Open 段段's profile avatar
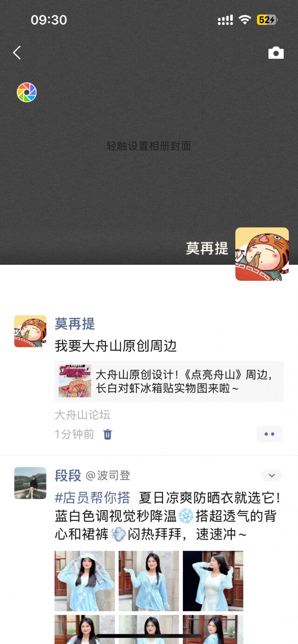Screen dimensions: 298x644 tap(30, 483)
